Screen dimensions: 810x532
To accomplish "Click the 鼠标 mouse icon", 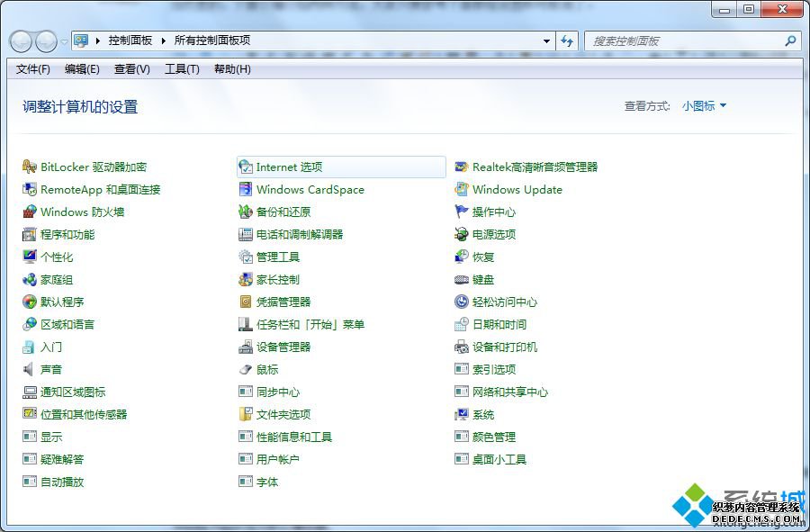I will (246, 369).
